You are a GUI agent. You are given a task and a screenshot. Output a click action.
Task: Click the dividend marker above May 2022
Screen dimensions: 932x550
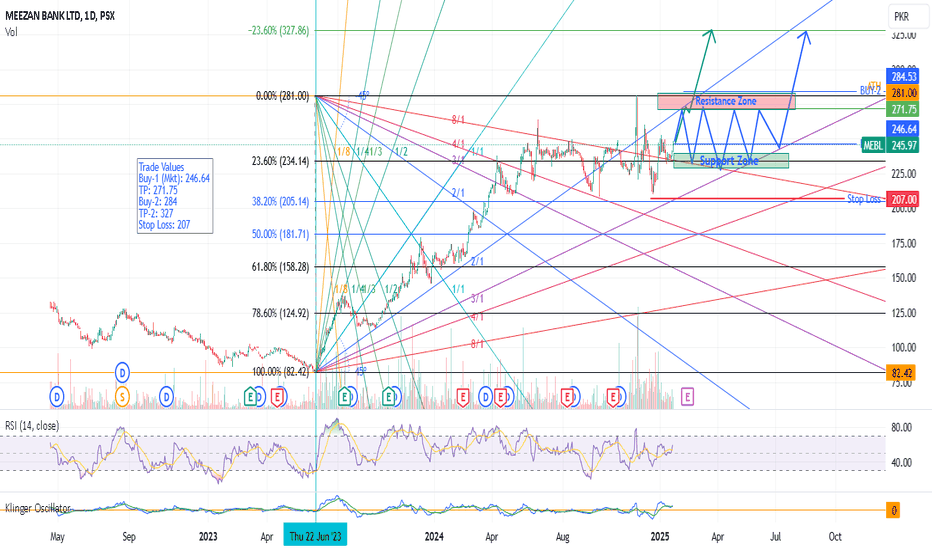pyautogui.click(x=56, y=397)
